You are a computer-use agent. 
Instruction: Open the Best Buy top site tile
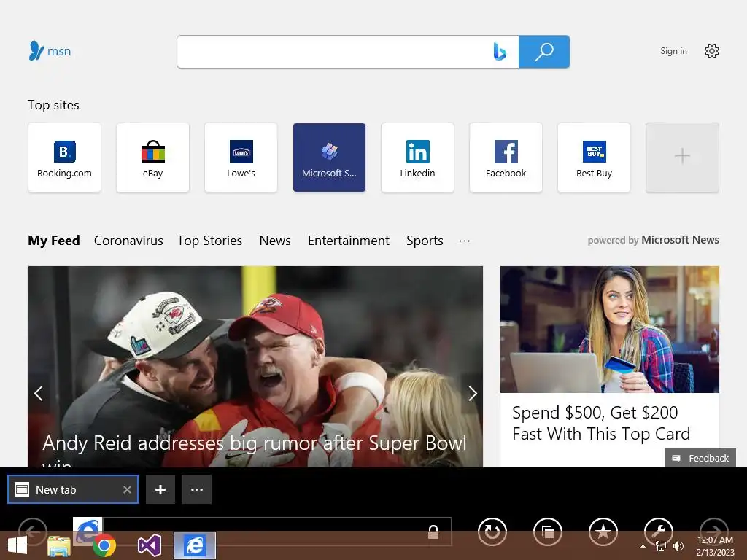pyautogui.click(x=594, y=157)
